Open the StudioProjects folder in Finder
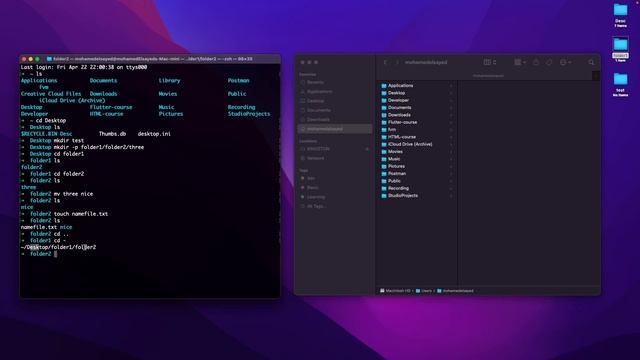This screenshot has height=360, width=640. [416, 196]
